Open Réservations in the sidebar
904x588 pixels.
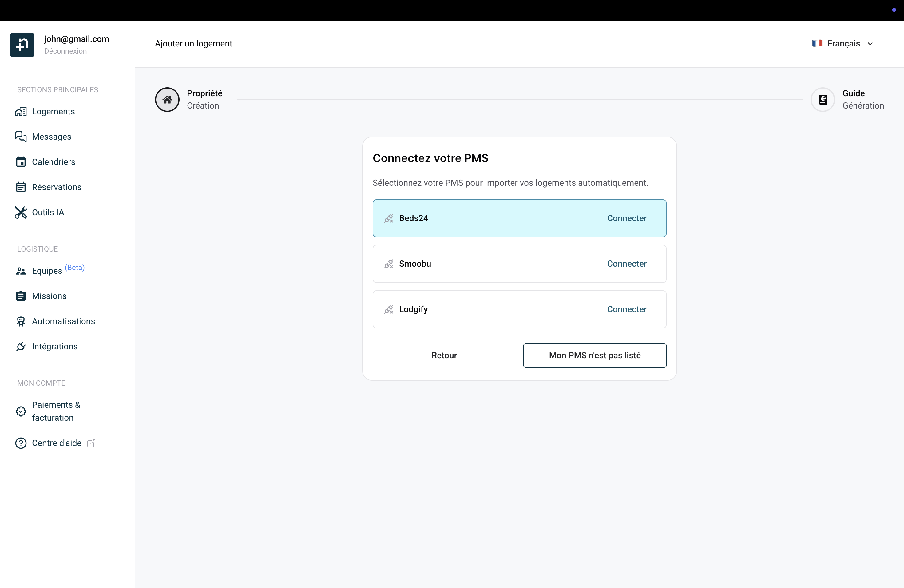click(x=56, y=187)
